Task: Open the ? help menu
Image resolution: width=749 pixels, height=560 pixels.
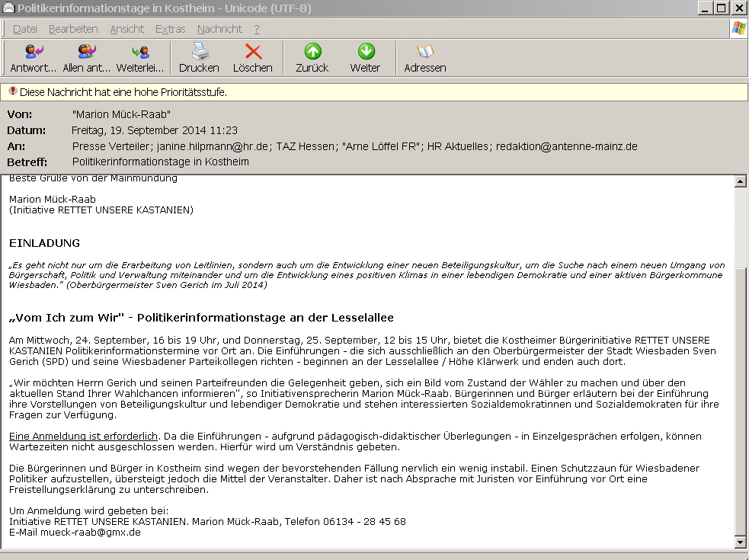Action: point(257,29)
